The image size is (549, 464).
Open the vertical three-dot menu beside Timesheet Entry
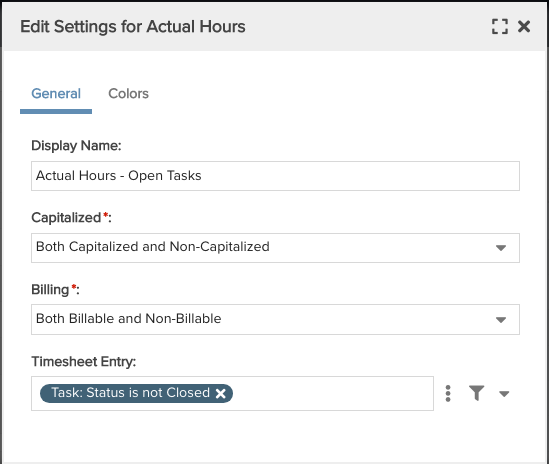[x=448, y=393]
